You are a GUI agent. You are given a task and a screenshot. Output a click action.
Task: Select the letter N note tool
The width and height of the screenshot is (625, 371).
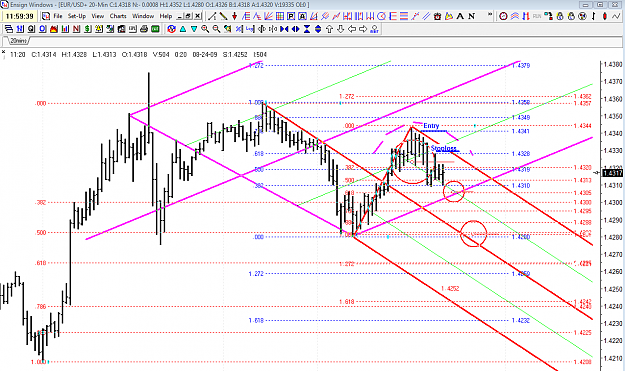[472, 16]
